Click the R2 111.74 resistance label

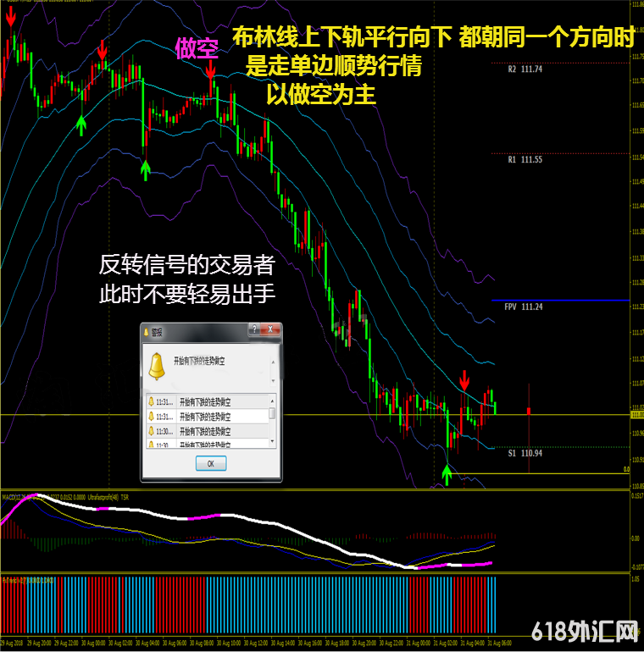525,70
